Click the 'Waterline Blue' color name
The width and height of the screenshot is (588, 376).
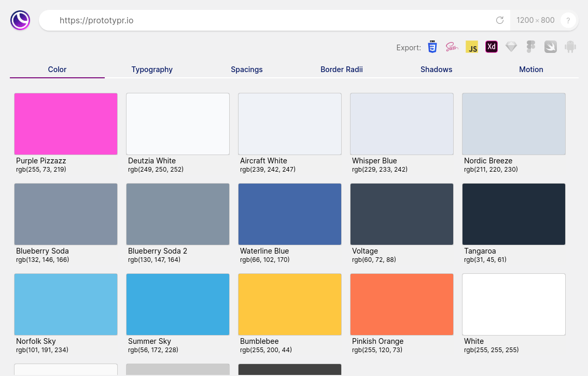264,251
